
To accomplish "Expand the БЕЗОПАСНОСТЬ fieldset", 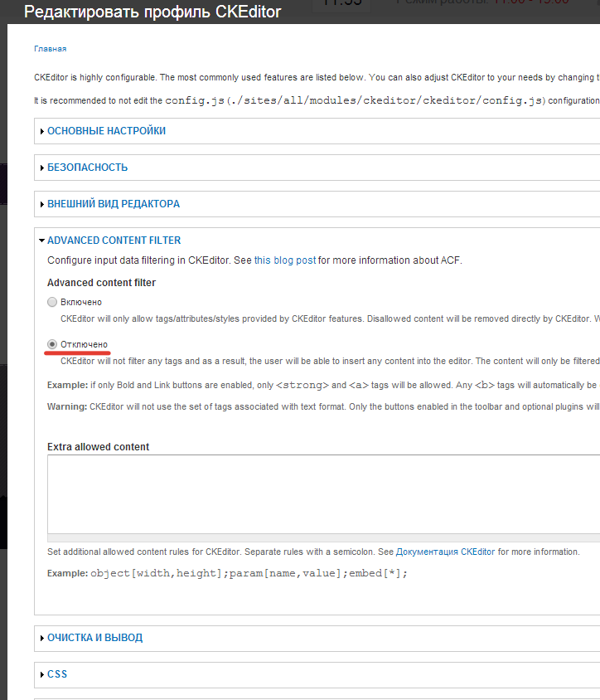I will (88, 168).
